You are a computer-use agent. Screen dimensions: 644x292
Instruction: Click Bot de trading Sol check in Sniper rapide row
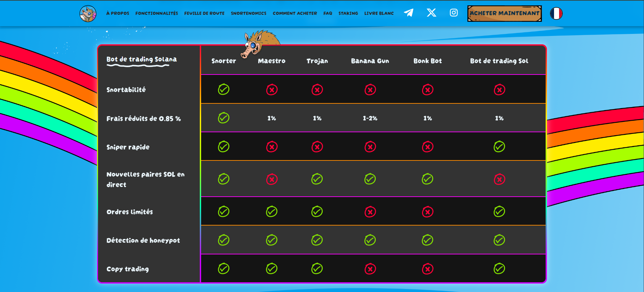click(499, 146)
